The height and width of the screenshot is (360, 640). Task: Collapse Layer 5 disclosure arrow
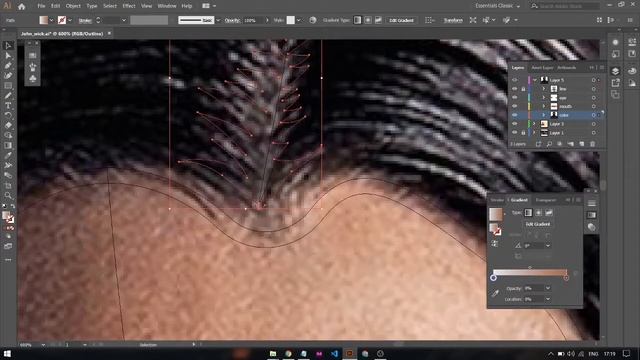pos(534,80)
